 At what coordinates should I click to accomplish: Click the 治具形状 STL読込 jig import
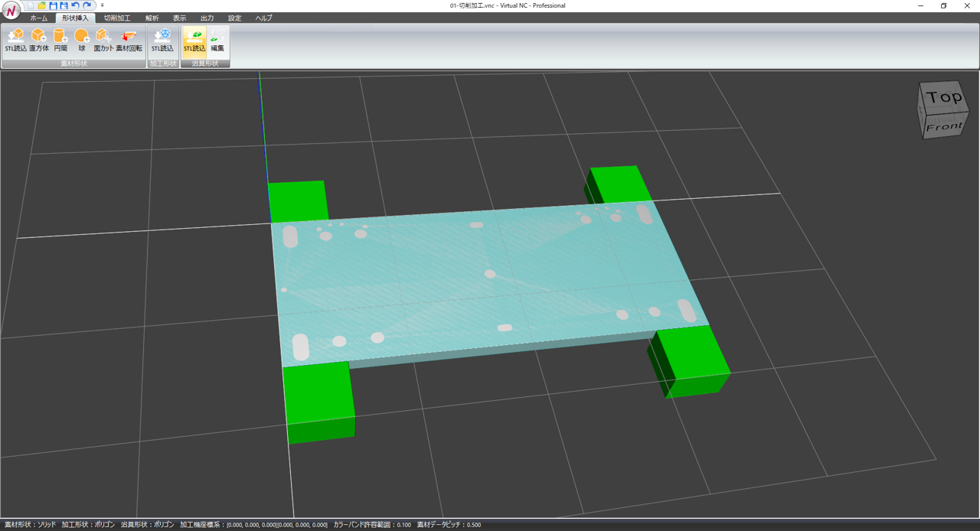[194, 40]
